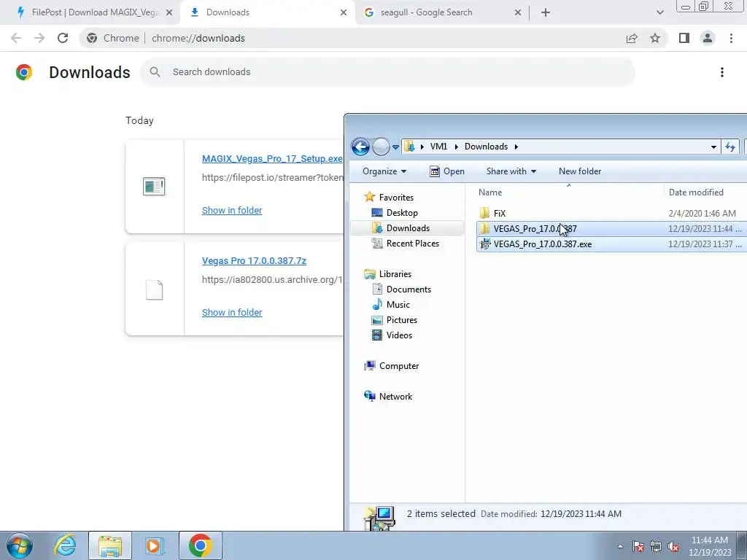
Task: Launch Internet Explorer from taskbar
Action: pyautogui.click(x=65, y=545)
